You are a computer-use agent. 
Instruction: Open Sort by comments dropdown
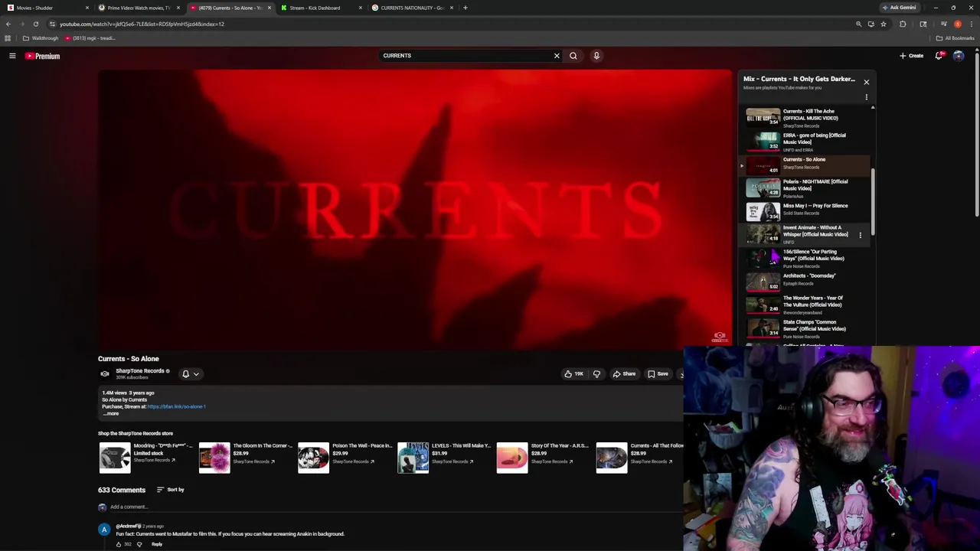pos(170,490)
